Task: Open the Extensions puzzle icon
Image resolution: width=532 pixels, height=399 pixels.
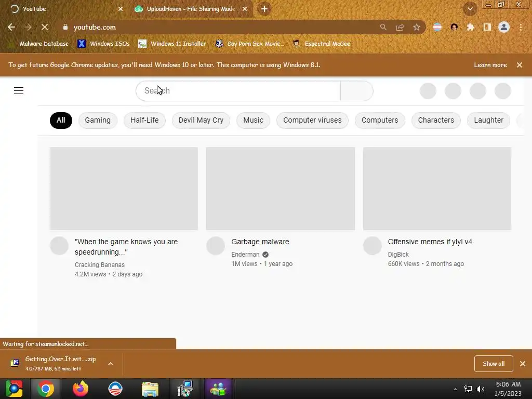Action: pyautogui.click(x=470, y=27)
